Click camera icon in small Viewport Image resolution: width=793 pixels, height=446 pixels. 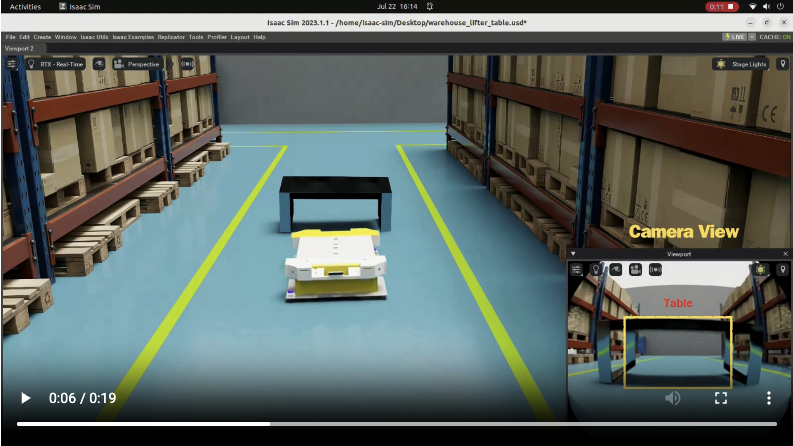pyautogui.click(x=635, y=270)
